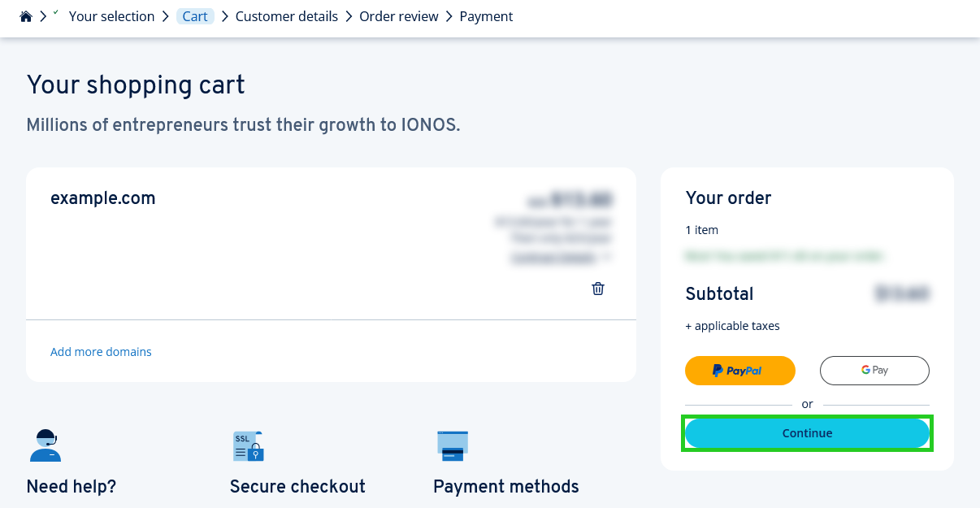The image size is (980, 508).
Task: Go to the home page icon
Action: (x=26, y=16)
